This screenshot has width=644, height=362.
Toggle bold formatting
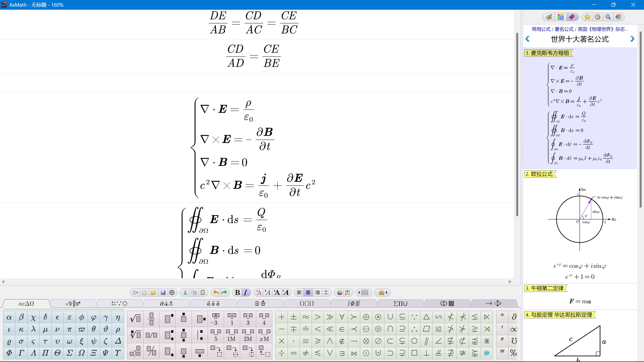coord(237,293)
